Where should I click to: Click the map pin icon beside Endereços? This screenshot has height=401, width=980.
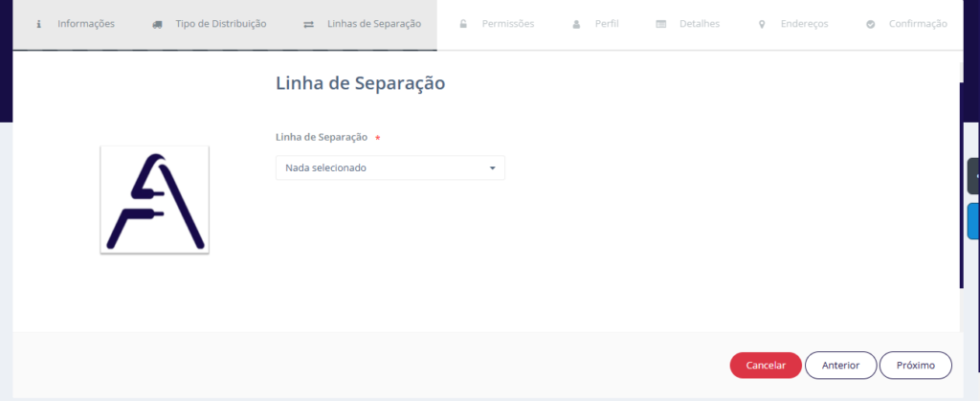point(762,24)
